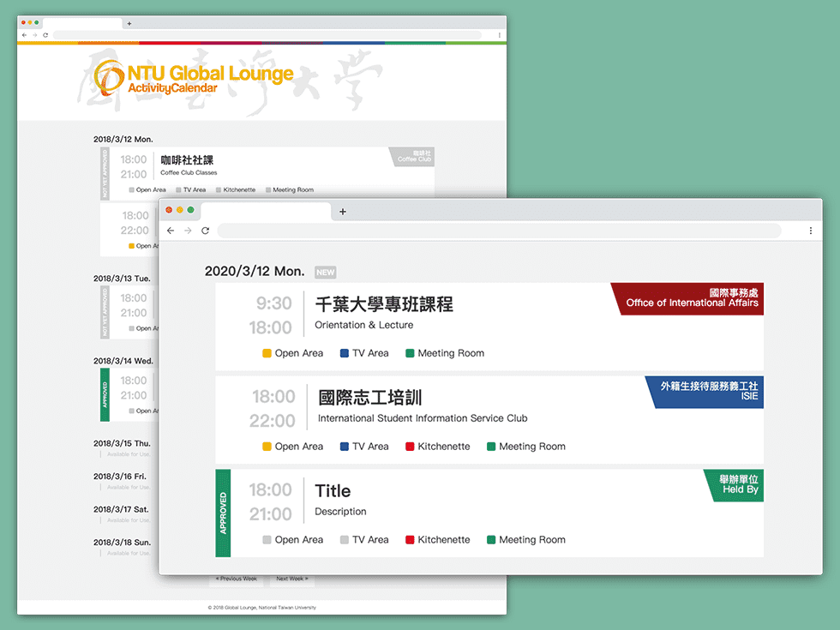Click the front browser address bar
The width and height of the screenshot is (840, 630).
[499, 231]
